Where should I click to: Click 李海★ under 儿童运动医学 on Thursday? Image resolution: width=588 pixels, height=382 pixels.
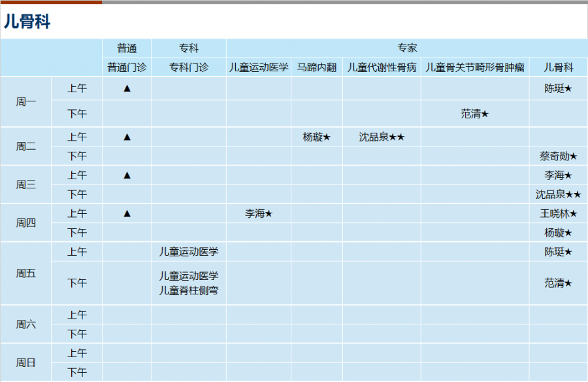(258, 213)
